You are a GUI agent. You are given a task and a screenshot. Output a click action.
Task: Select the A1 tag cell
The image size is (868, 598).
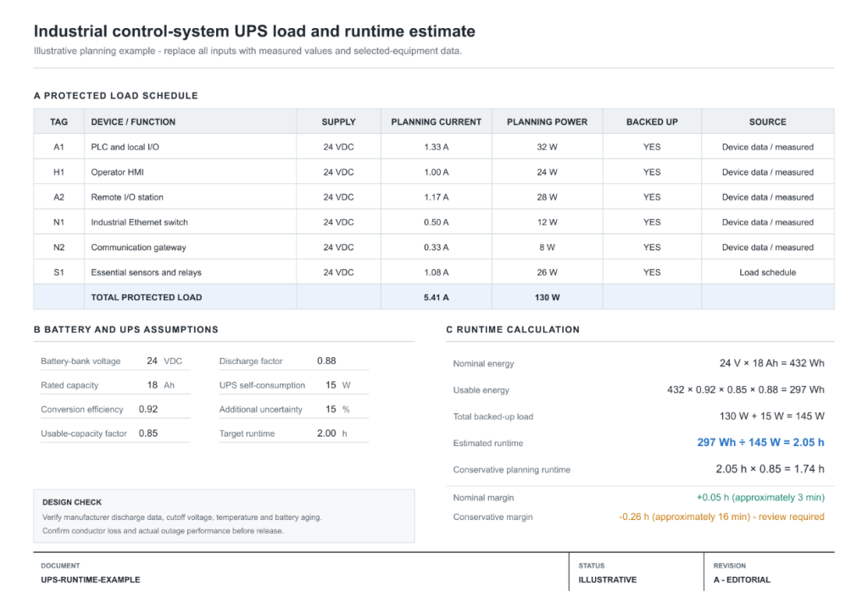pos(58,147)
